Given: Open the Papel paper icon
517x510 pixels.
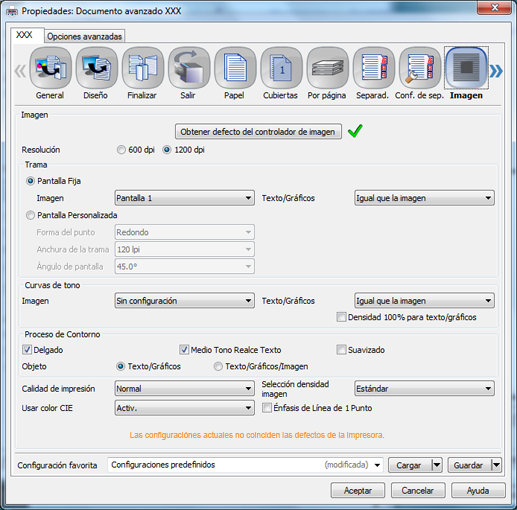Looking at the screenshot, I should pyautogui.click(x=235, y=68).
